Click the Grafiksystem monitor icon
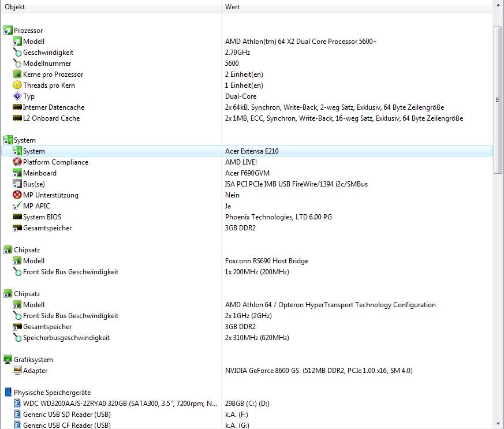The height and width of the screenshot is (429, 504). pos(8,360)
